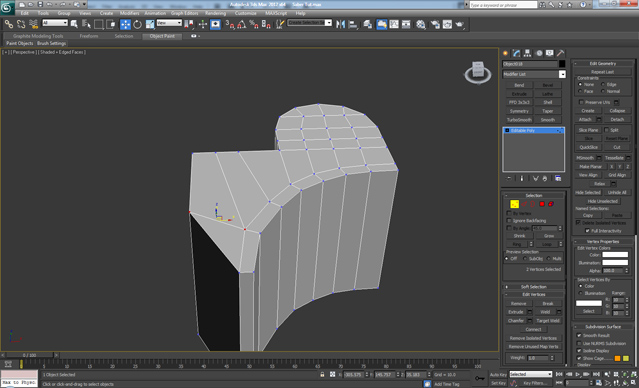
Task: Collapse the Edit Geometry rollout
Action: [603, 64]
